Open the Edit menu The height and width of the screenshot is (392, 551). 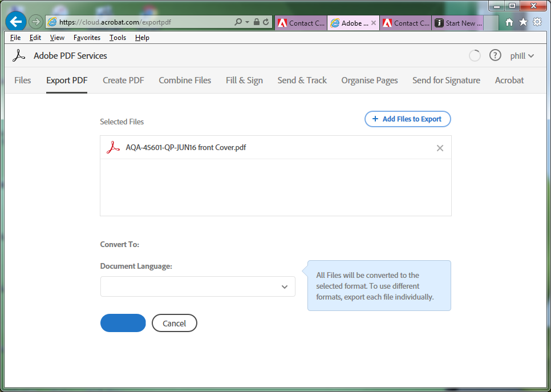point(35,38)
